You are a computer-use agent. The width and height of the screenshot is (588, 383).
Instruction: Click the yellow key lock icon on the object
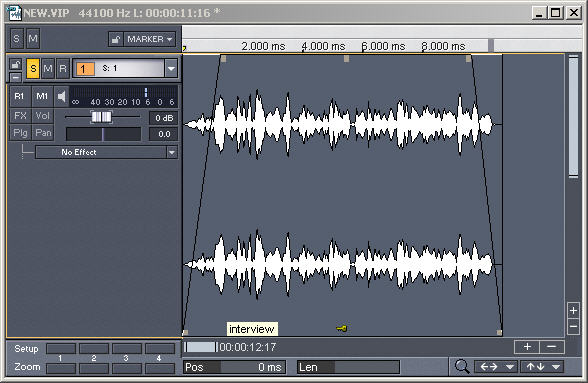point(342,329)
